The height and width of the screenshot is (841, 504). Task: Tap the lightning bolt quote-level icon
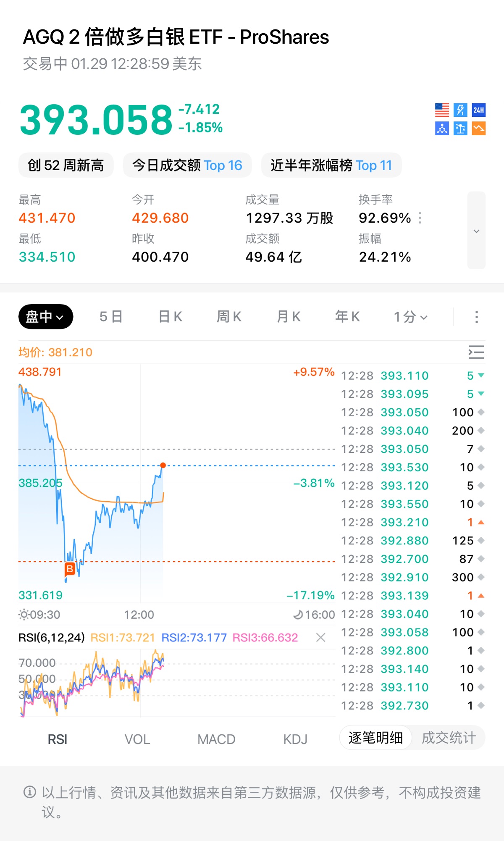pyautogui.click(x=460, y=110)
